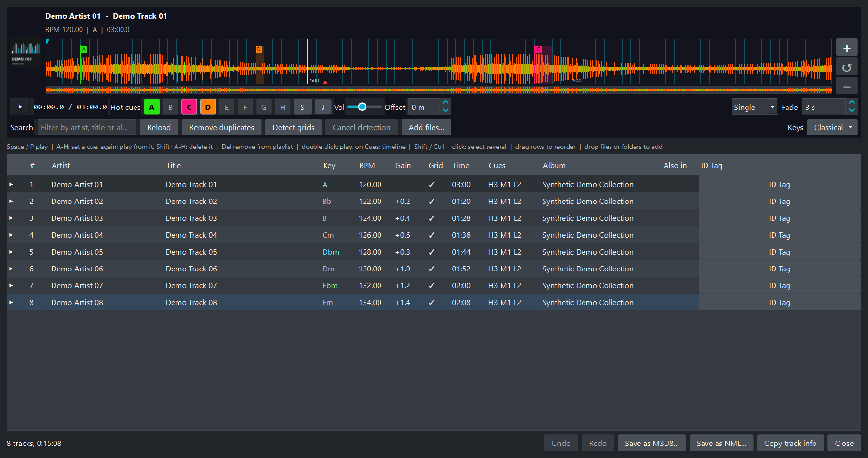Viewport: 868px width, 458px height.
Task: Play row arrow for Demo Track 07
Action: (11, 285)
